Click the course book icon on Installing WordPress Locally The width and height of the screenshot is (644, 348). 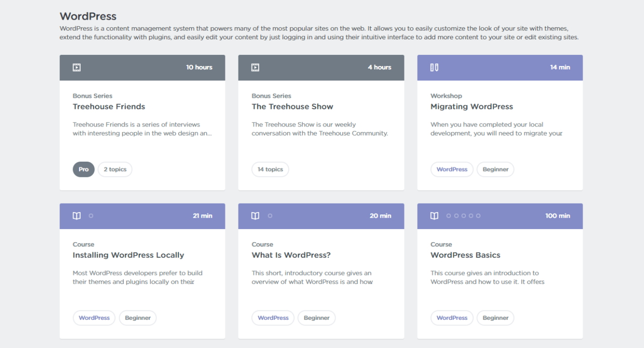tap(76, 216)
